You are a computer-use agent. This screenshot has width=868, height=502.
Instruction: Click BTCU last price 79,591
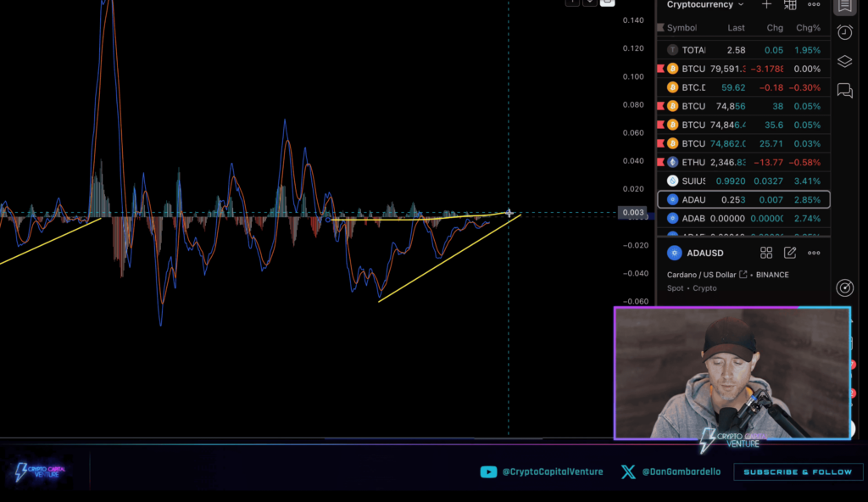coord(728,69)
